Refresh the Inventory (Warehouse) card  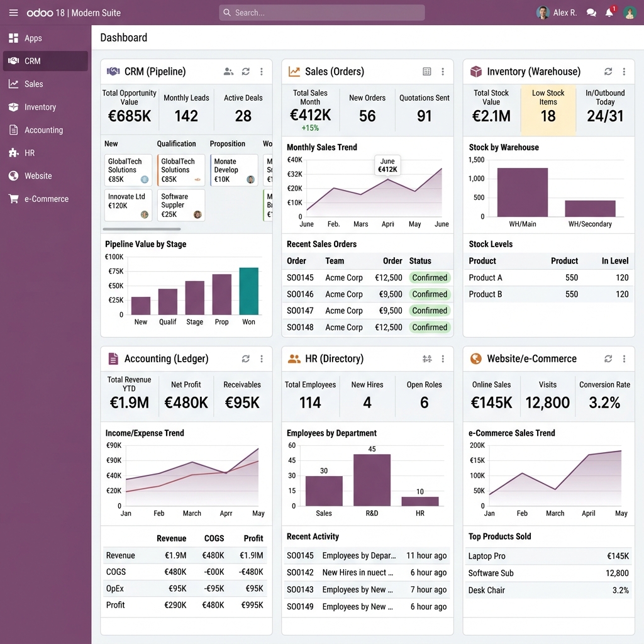pyautogui.click(x=608, y=71)
